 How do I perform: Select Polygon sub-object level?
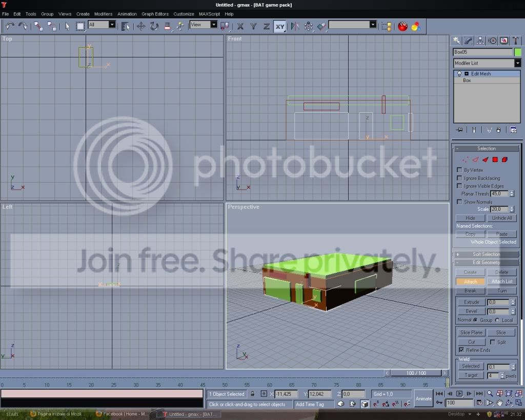tap(495, 159)
